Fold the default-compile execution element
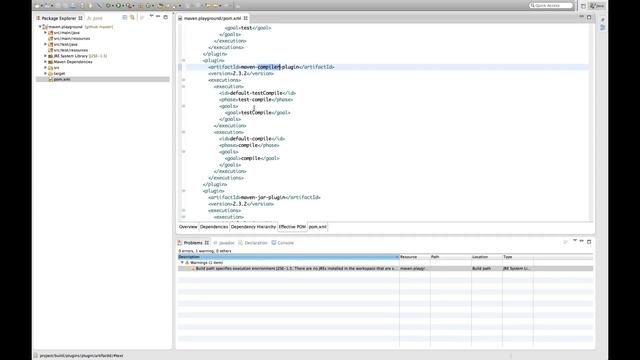 pyautogui.click(x=184, y=132)
